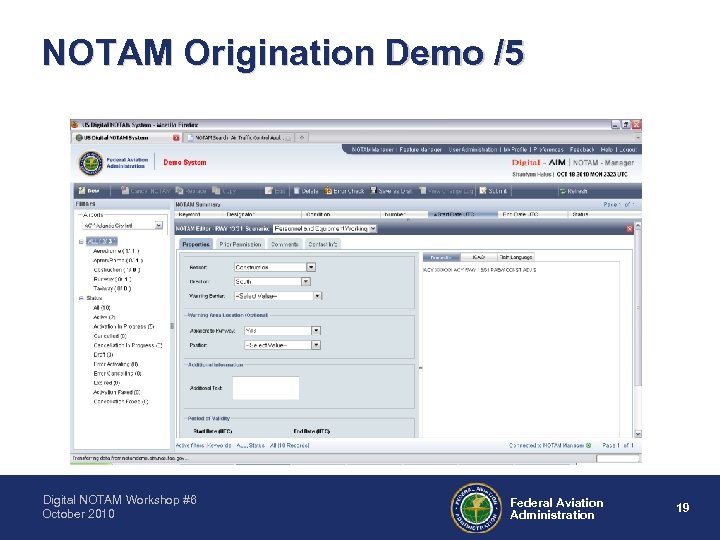
Task: Collapse the Status tree node in Filters
Action: tap(81, 298)
